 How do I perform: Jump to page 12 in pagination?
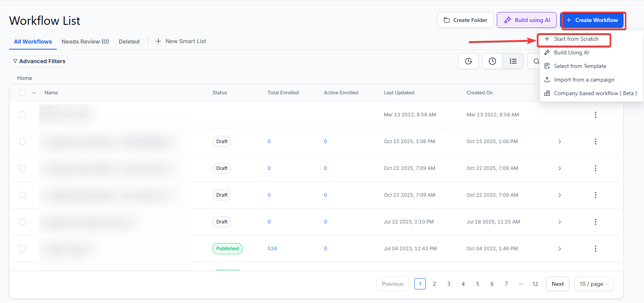pyautogui.click(x=535, y=284)
